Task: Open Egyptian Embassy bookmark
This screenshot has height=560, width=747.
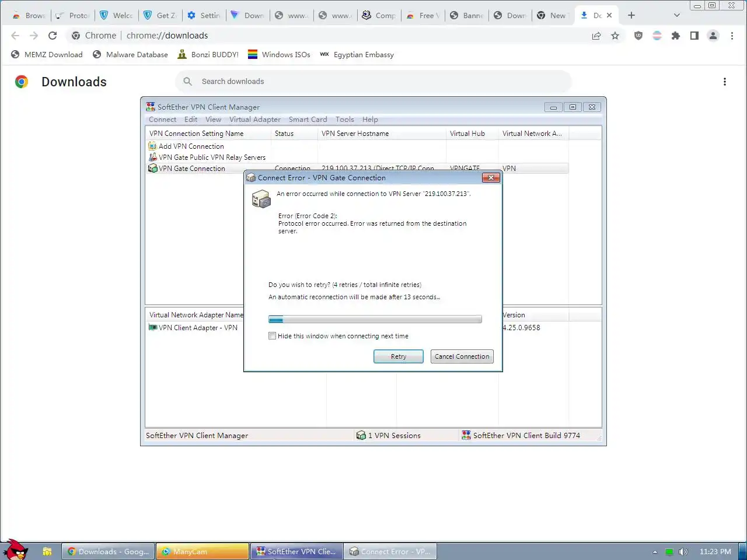Action: click(x=357, y=55)
